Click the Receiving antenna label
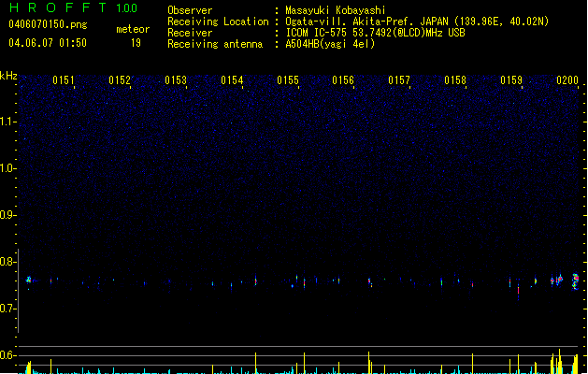Viewport: 588px width, 374px height. click(215, 44)
